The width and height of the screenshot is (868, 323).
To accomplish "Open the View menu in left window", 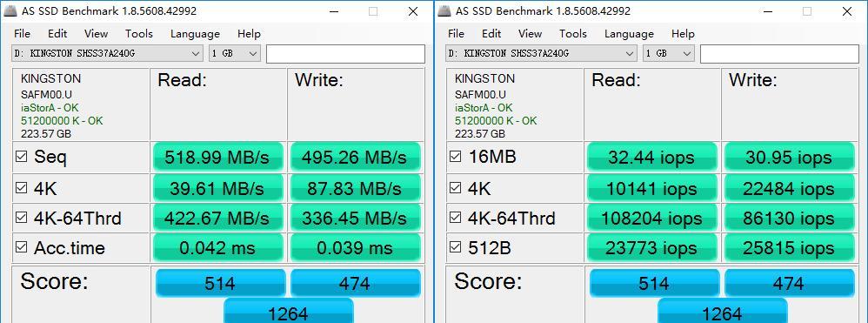I will coord(96,34).
